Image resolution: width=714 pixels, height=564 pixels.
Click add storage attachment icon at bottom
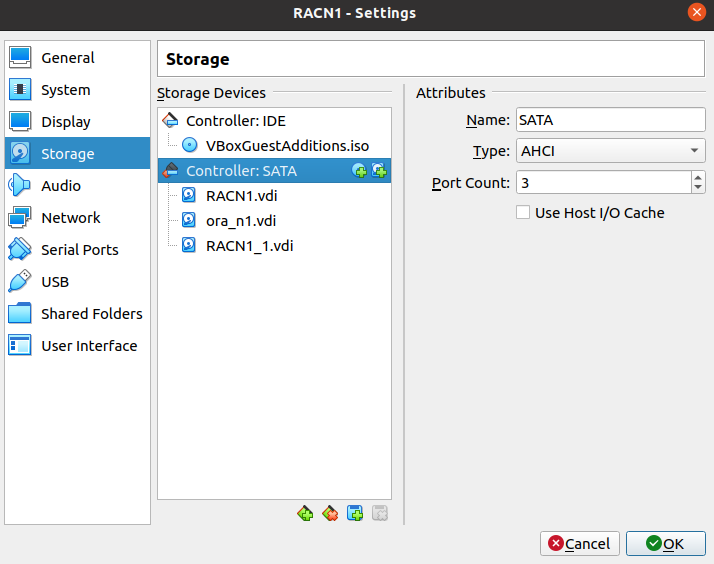coord(355,513)
